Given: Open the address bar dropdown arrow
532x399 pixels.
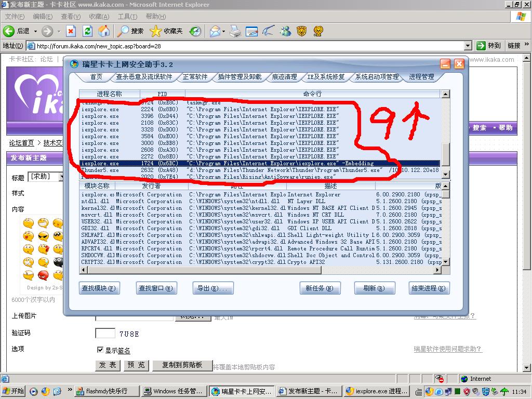Looking at the screenshot, I should click(x=468, y=46).
